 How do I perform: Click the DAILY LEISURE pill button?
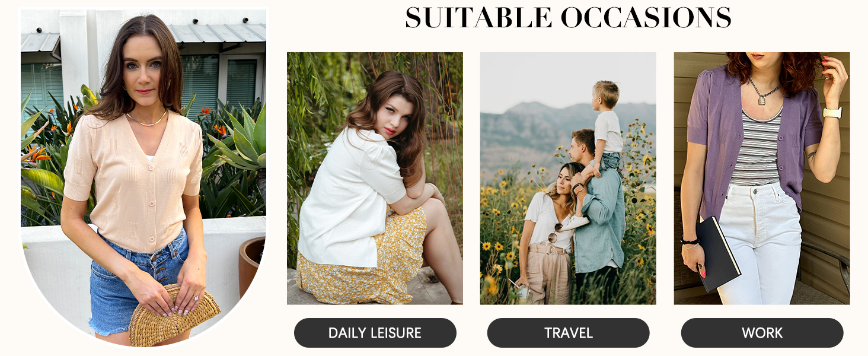coord(375,333)
